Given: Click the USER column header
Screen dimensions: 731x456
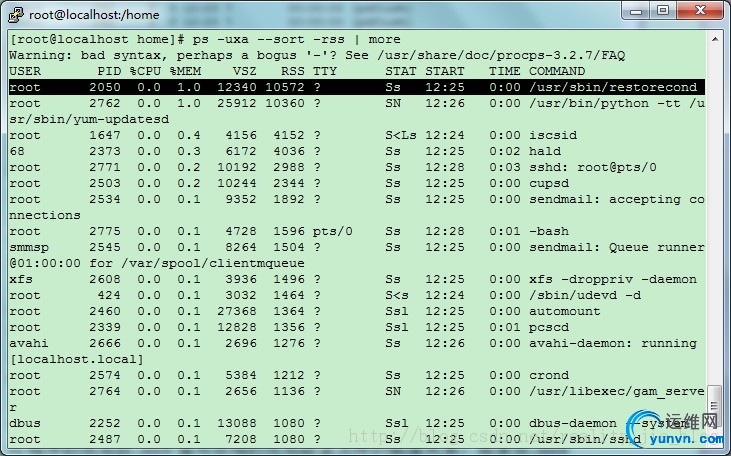Looking at the screenshot, I should point(25,71).
